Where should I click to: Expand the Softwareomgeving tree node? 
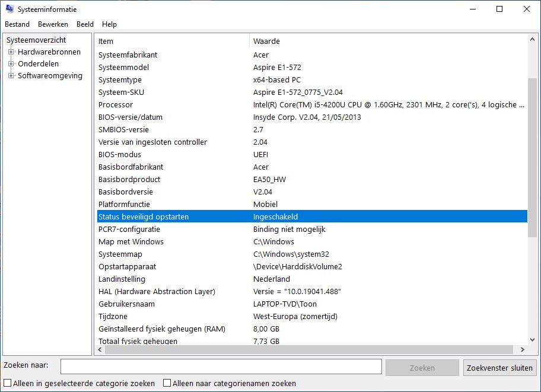(x=11, y=76)
